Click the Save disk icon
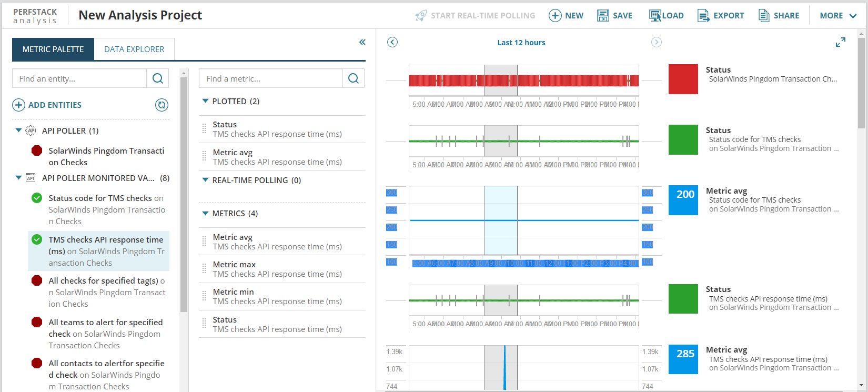868x392 pixels. [x=603, y=15]
